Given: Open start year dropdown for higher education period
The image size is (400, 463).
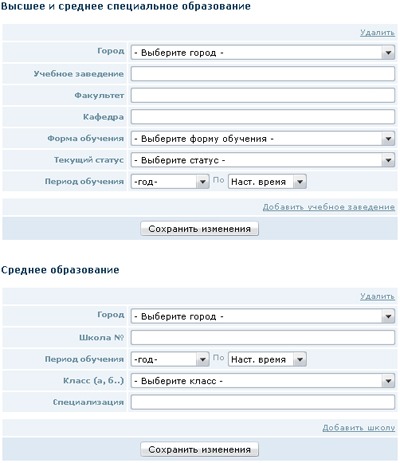Looking at the screenshot, I should (x=170, y=182).
